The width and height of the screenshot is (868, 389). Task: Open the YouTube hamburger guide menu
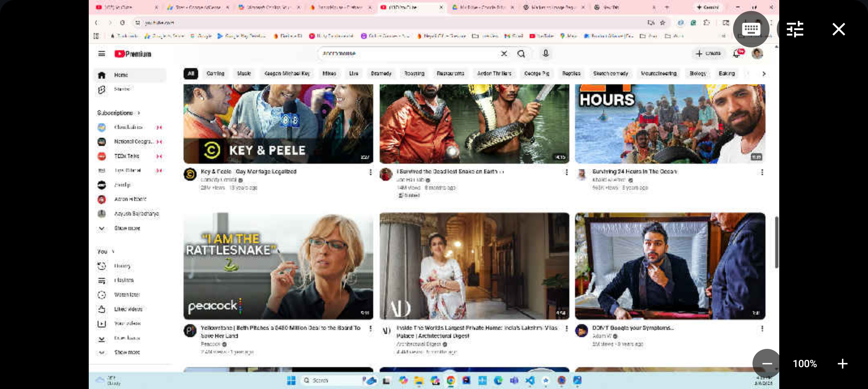point(101,54)
